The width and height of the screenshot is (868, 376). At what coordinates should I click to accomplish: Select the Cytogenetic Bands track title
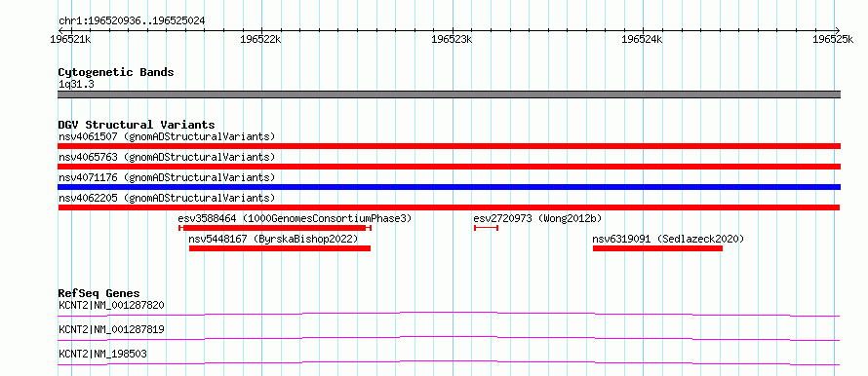click(116, 72)
